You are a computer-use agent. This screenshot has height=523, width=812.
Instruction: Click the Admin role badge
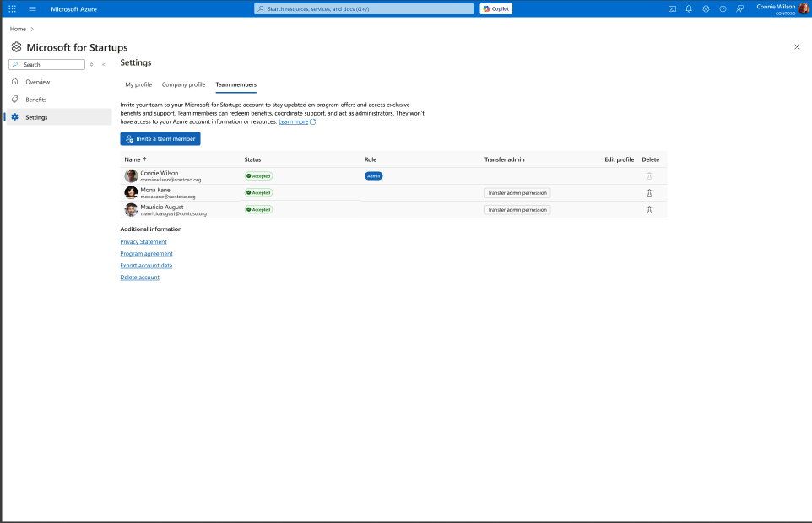pos(373,176)
